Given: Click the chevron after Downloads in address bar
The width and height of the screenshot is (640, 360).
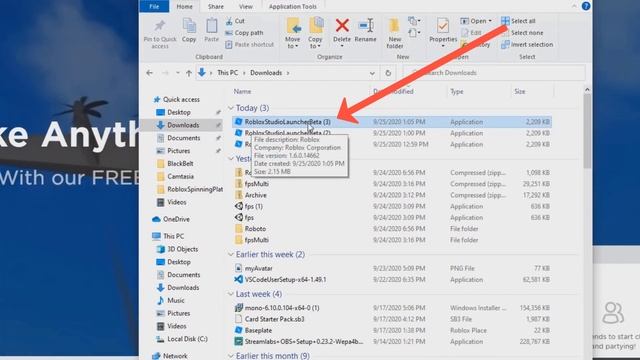Looking at the screenshot, I should 288,73.
